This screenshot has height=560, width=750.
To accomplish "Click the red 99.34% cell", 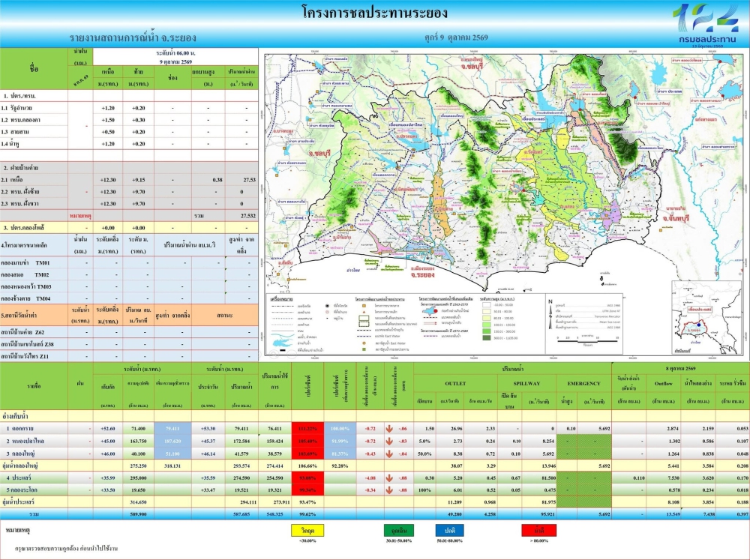I will click(x=307, y=490).
